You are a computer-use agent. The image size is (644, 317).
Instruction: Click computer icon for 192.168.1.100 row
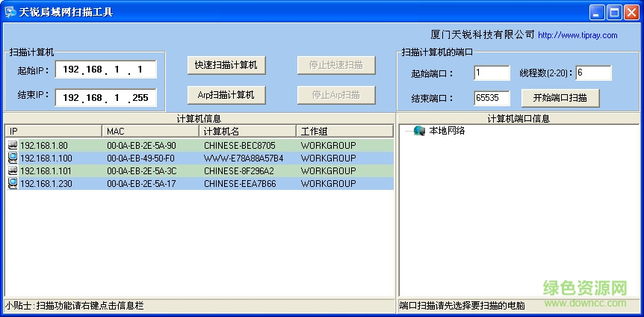pos(13,158)
